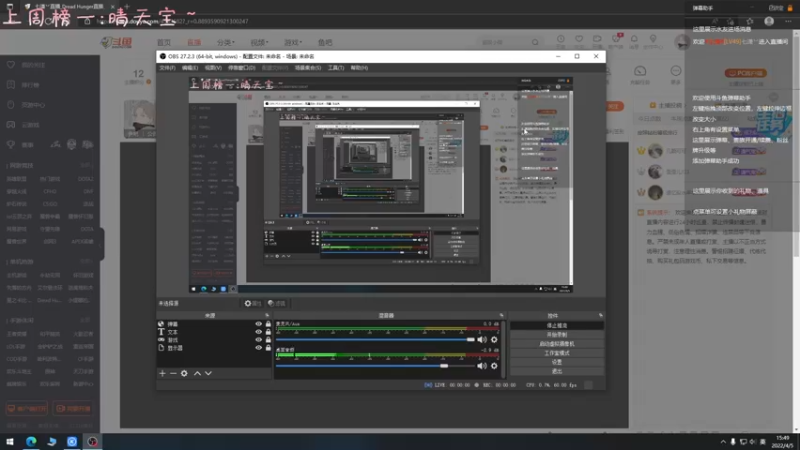Toggle lock on the 游戏 source

point(268,340)
